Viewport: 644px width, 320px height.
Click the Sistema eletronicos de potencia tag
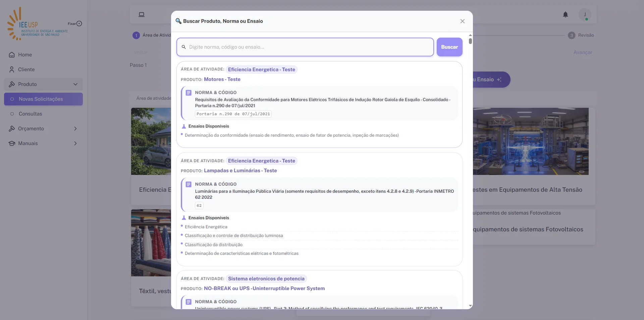266,279
